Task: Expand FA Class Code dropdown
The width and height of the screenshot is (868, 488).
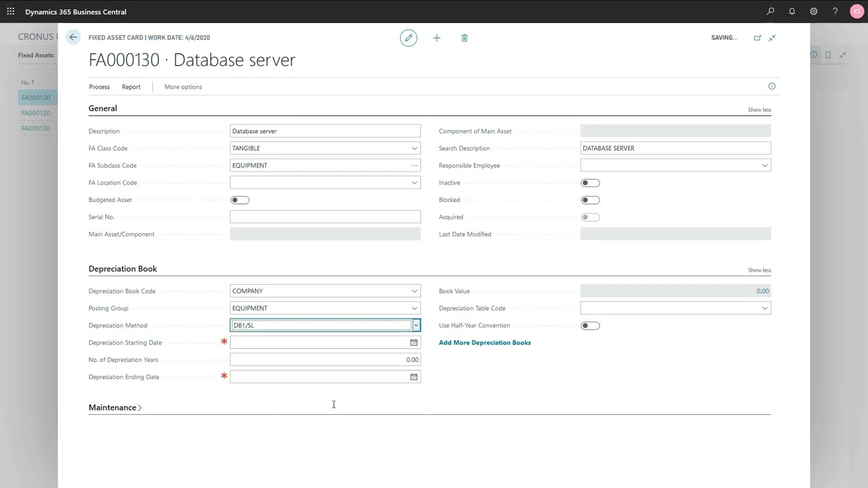Action: coord(414,148)
